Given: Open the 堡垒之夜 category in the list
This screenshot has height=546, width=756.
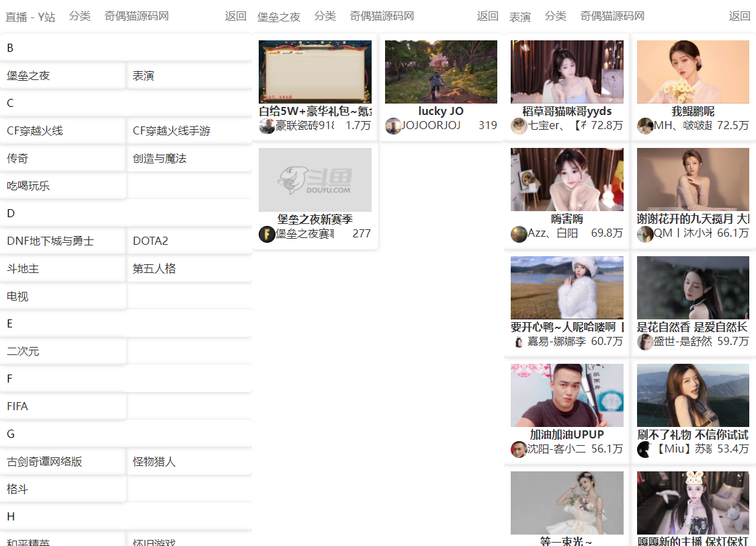Looking at the screenshot, I should coord(63,76).
